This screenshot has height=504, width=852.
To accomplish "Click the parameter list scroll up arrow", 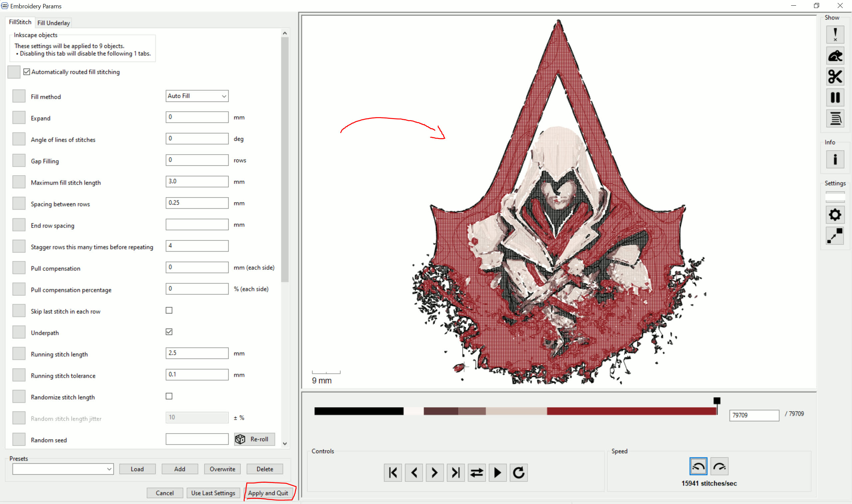I will (x=285, y=33).
